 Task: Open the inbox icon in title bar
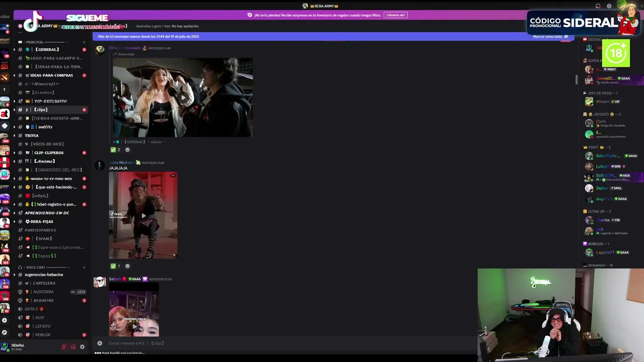pos(598,6)
